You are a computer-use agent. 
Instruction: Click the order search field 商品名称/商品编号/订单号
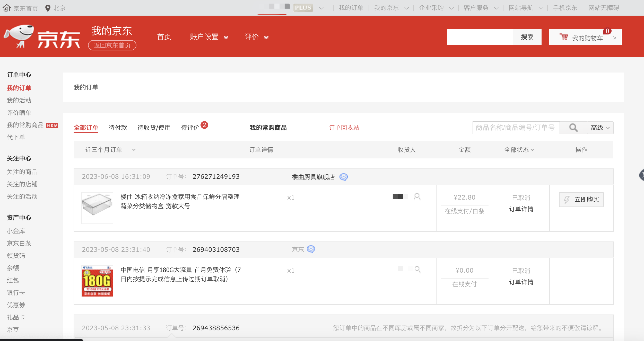pyautogui.click(x=516, y=128)
